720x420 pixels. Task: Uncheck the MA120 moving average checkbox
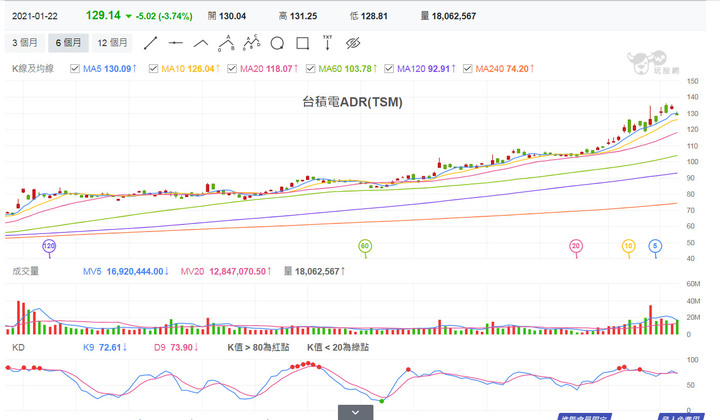coord(389,68)
